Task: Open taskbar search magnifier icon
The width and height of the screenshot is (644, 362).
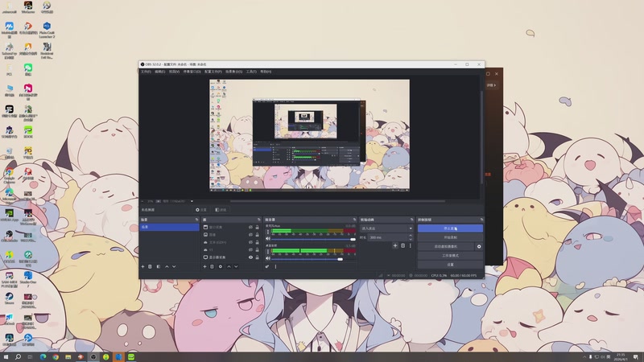Action: pyautogui.click(x=18, y=357)
